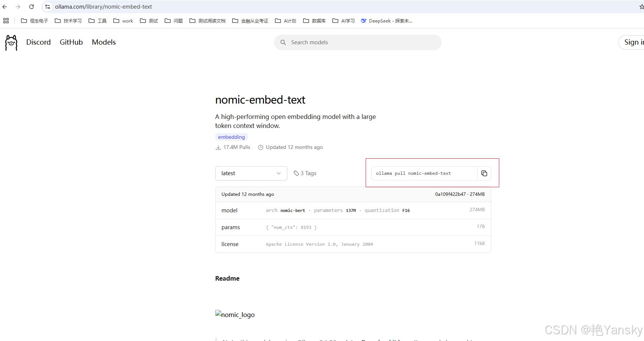Open the model row with nomic-bert
644x341 pixels.
353,210
